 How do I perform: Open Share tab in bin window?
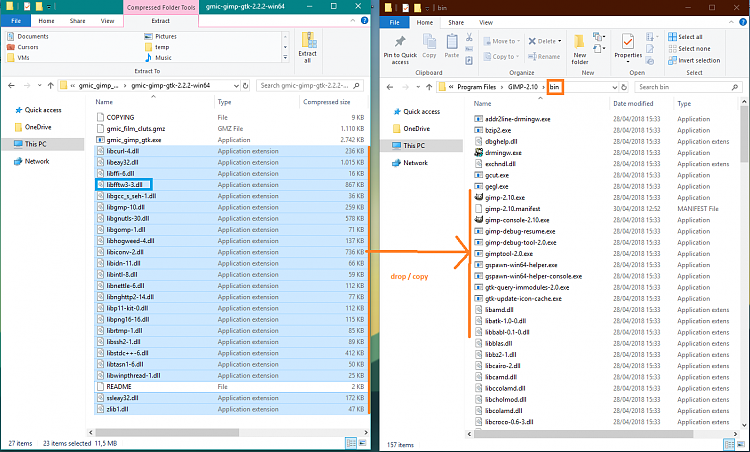(456, 22)
